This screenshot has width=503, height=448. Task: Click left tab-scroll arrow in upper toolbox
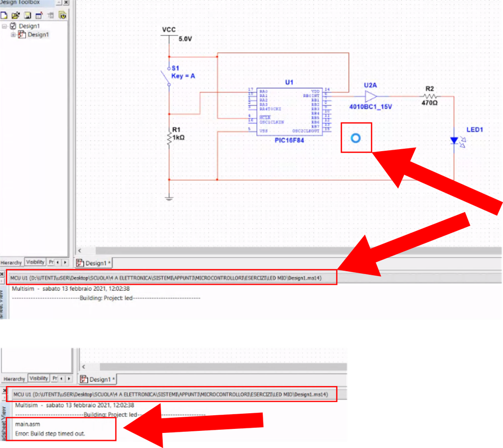coord(58,263)
